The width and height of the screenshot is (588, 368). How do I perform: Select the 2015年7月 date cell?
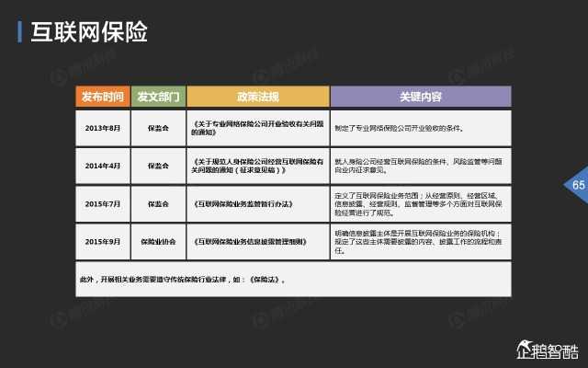point(103,204)
